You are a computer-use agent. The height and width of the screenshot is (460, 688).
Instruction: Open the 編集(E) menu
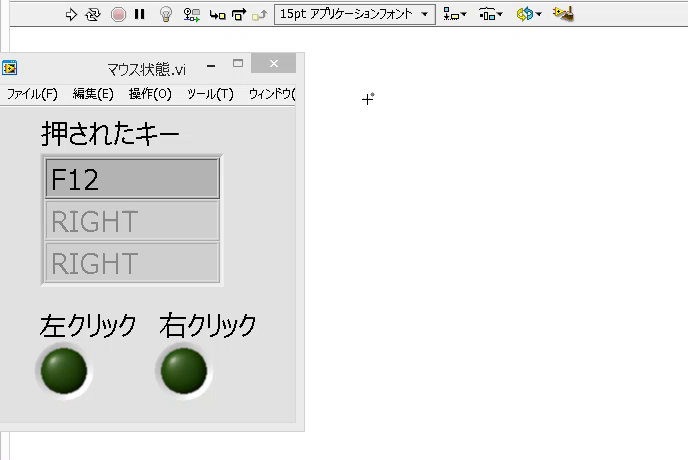[x=93, y=94]
